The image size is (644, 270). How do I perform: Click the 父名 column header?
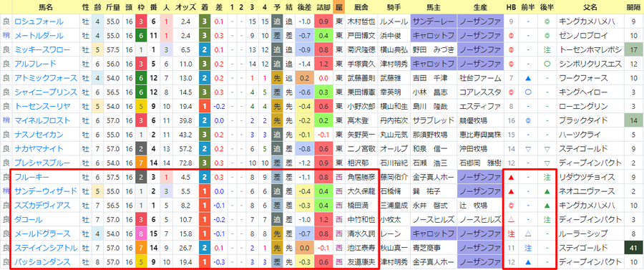click(590, 7)
